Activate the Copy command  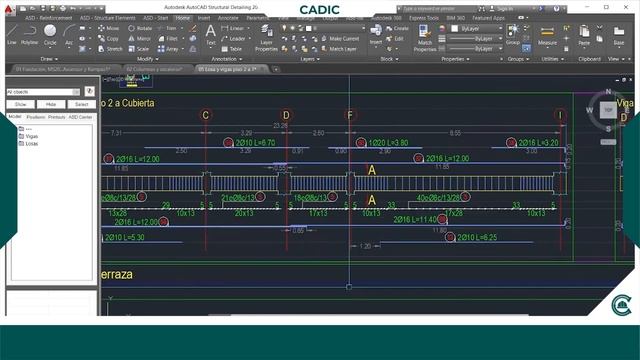pyautogui.click(x=108, y=38)
